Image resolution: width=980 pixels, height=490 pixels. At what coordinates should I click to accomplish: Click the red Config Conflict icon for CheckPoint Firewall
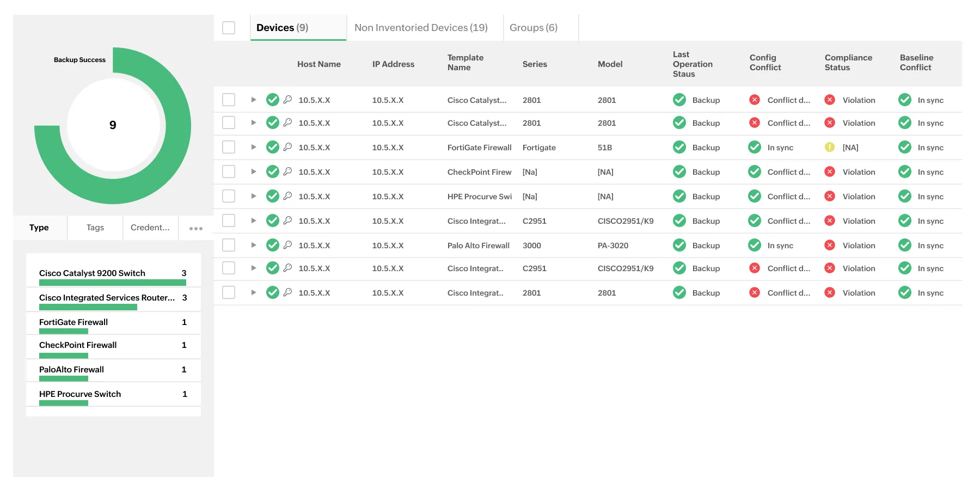click(x=755, y=171)
